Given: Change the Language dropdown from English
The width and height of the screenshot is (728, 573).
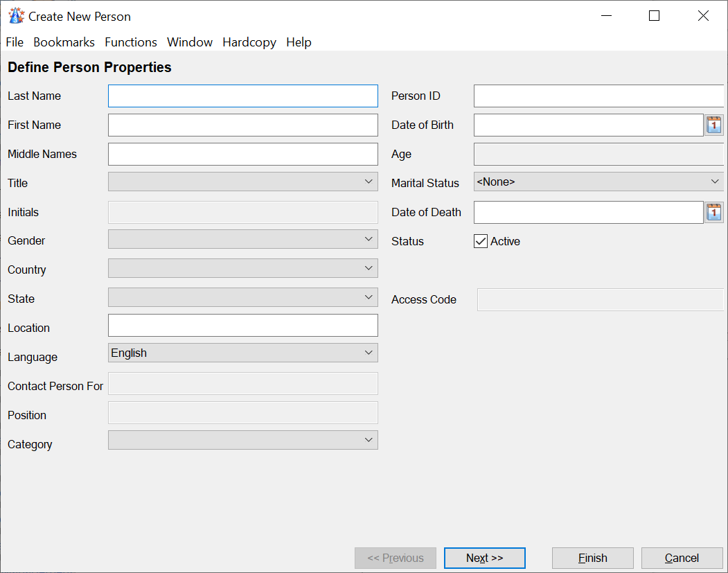Looking at the screenshot, I should click(x=242, y=353).
